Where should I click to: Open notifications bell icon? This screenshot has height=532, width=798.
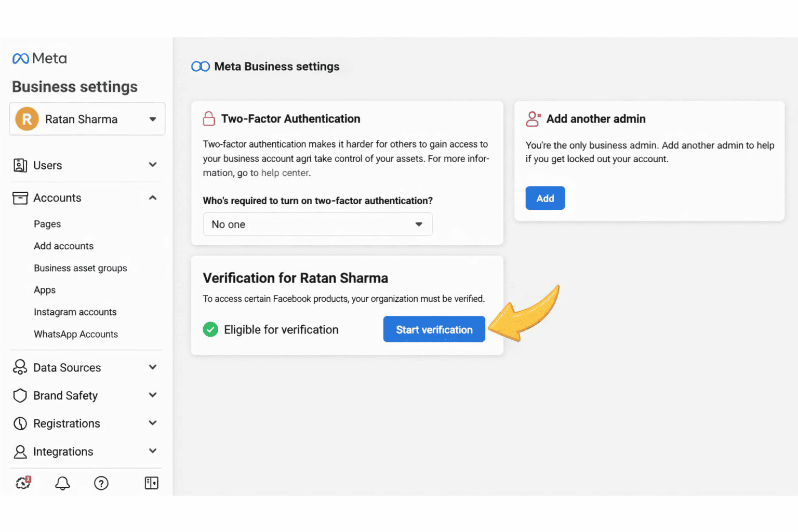click(62, 483)
